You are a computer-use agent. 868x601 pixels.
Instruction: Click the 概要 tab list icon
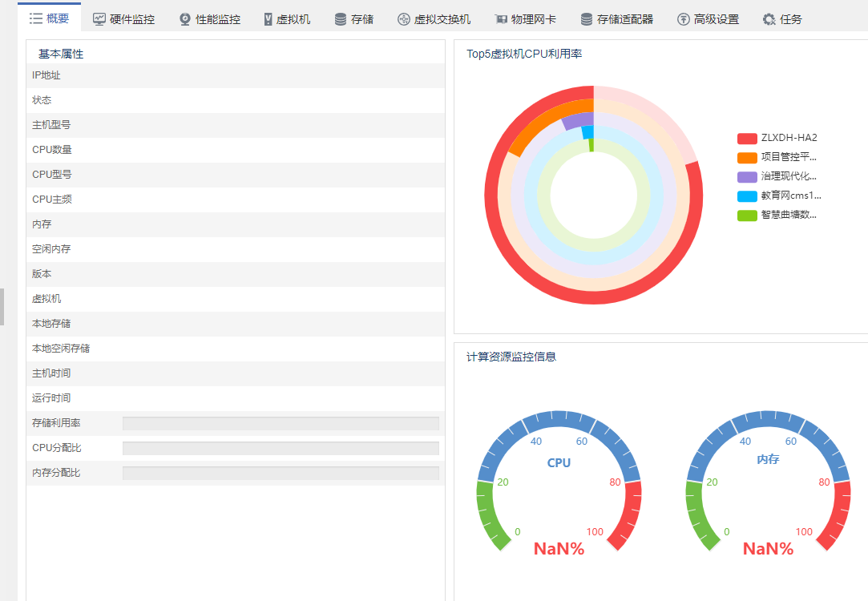coord(36,18)
